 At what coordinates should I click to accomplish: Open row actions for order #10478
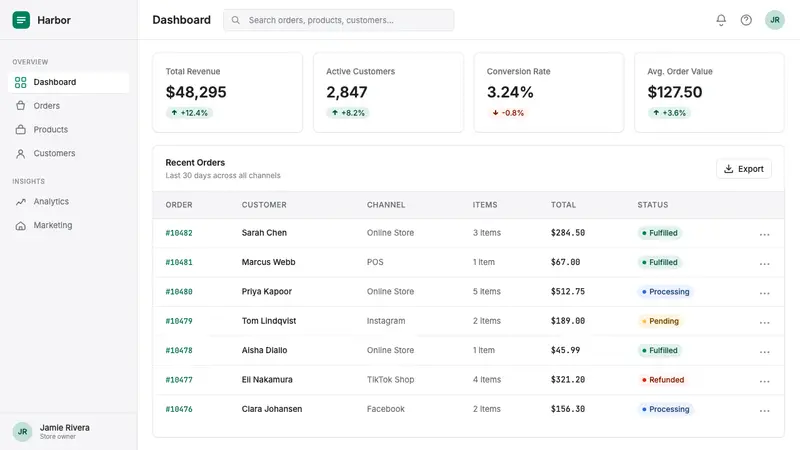pyautogui.click(x=764, y=352)
